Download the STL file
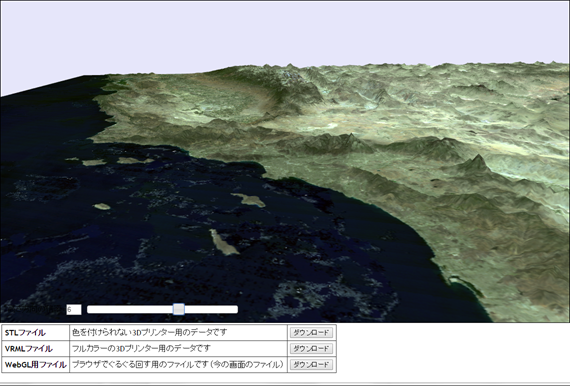The image size is (570, 386). point(311,332)
